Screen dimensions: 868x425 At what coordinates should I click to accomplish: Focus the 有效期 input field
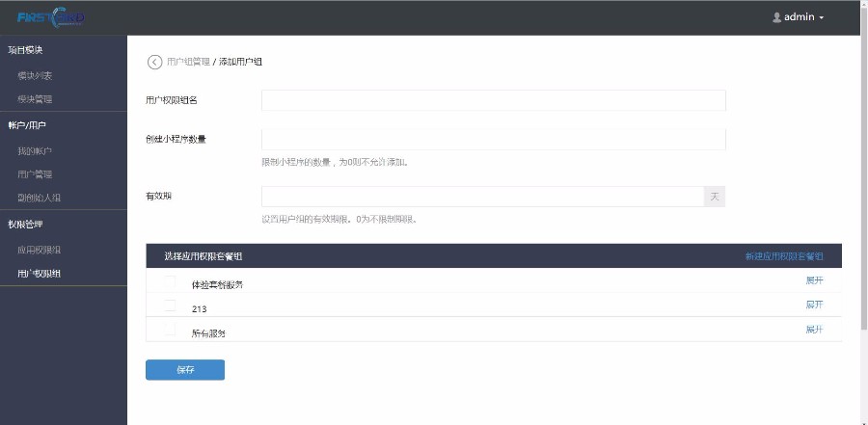point(483,197)
